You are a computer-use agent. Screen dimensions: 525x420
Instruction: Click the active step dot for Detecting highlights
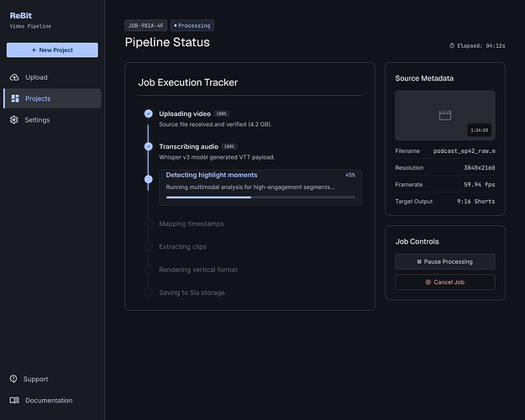[x=149, y=179]
